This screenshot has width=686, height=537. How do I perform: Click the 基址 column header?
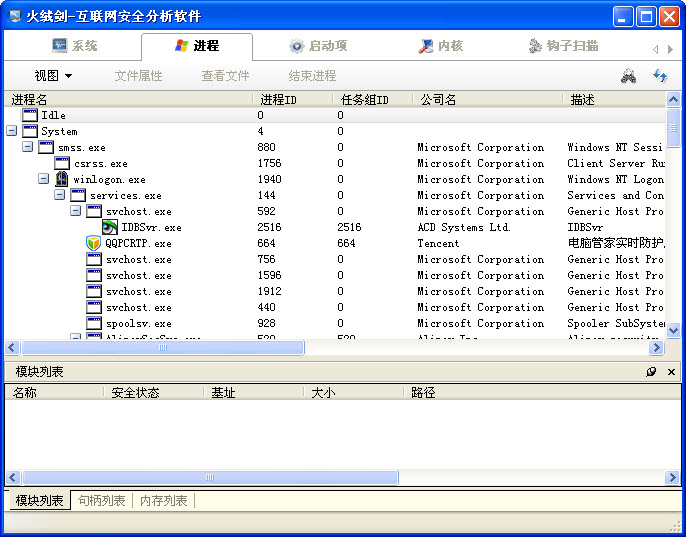click(254, 393)
